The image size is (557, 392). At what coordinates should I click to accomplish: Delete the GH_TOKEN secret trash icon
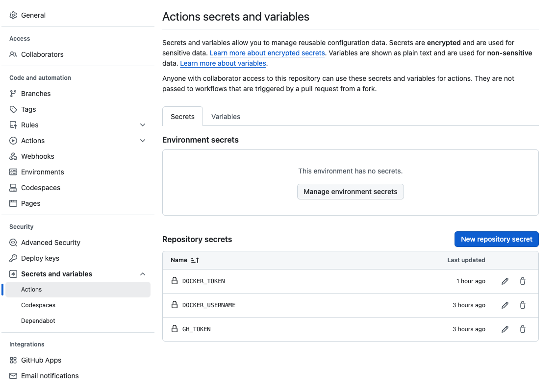coord(523,329)
